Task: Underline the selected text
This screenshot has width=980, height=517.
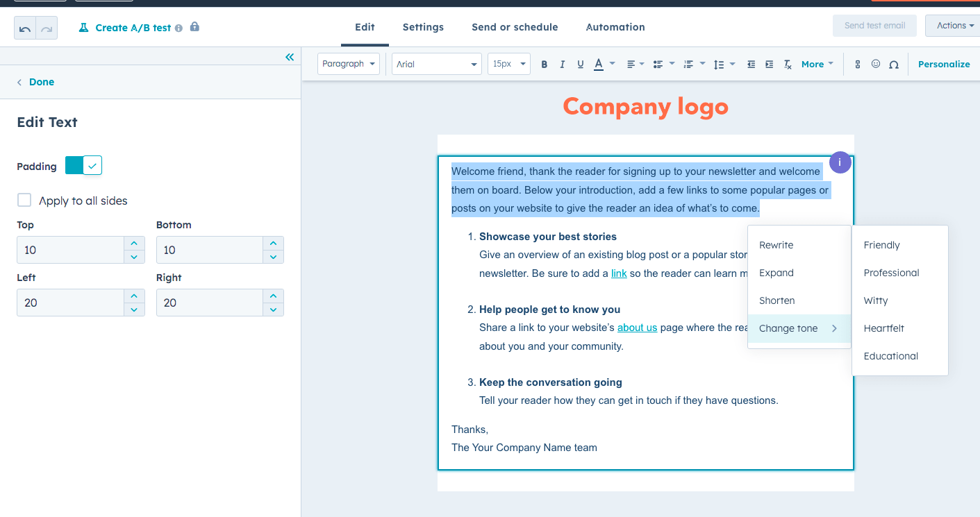Action: pyautogui.click(x=580, y=64)
